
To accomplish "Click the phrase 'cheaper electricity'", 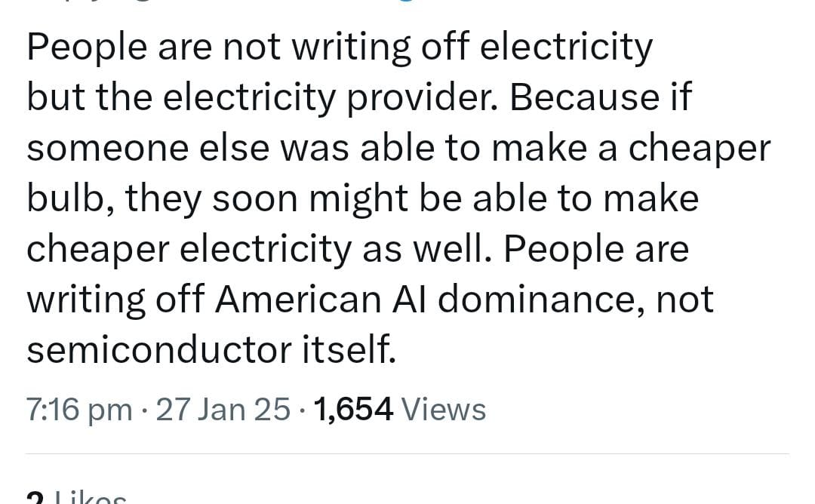I will [189, 250].
